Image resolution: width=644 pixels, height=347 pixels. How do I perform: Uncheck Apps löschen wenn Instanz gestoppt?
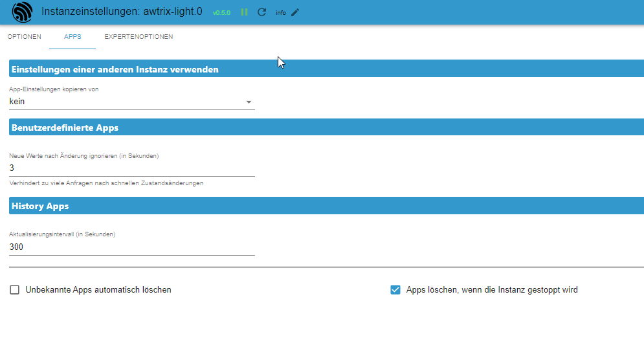395,290
